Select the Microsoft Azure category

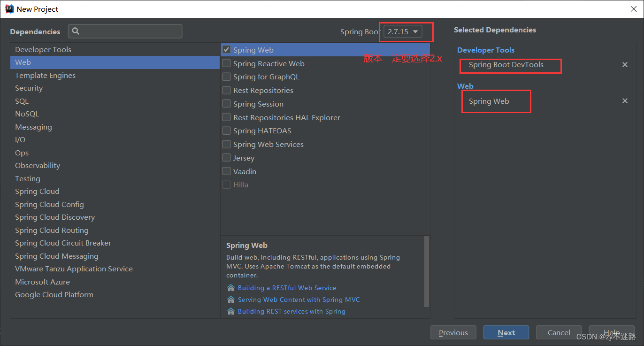tap(115, 282)
